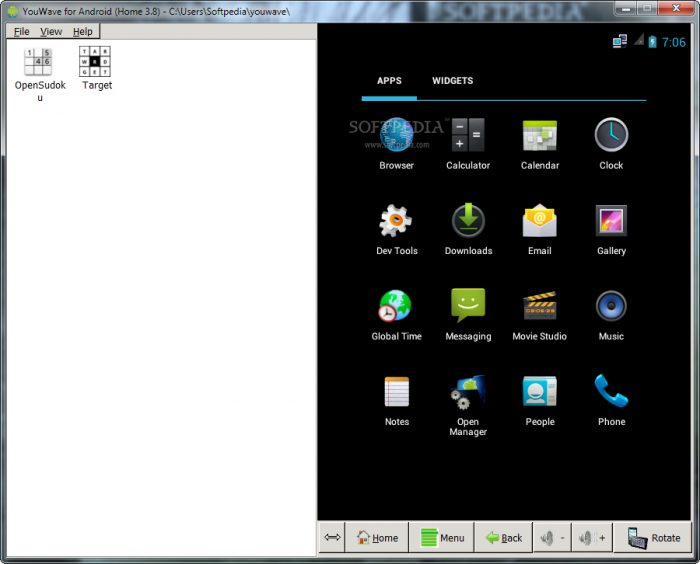This screenshot has width=700, height=564.
Task: Open the People contacts app
Action: click(x=540, y=391)
